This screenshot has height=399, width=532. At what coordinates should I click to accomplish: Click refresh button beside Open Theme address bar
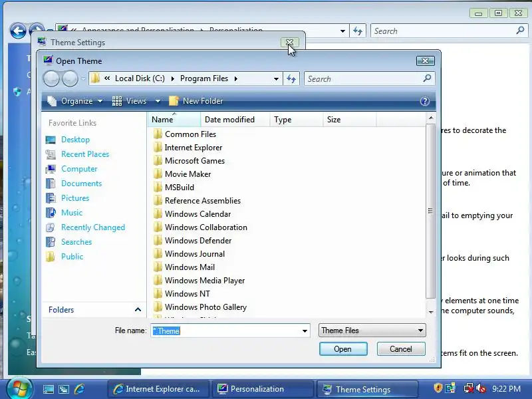coord(291,78)
